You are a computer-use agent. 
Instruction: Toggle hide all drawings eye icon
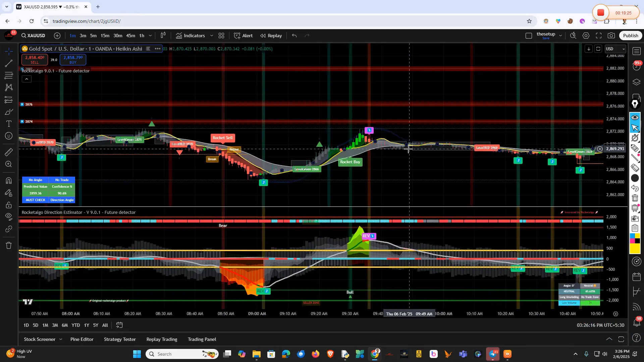(x=9, y=217)
